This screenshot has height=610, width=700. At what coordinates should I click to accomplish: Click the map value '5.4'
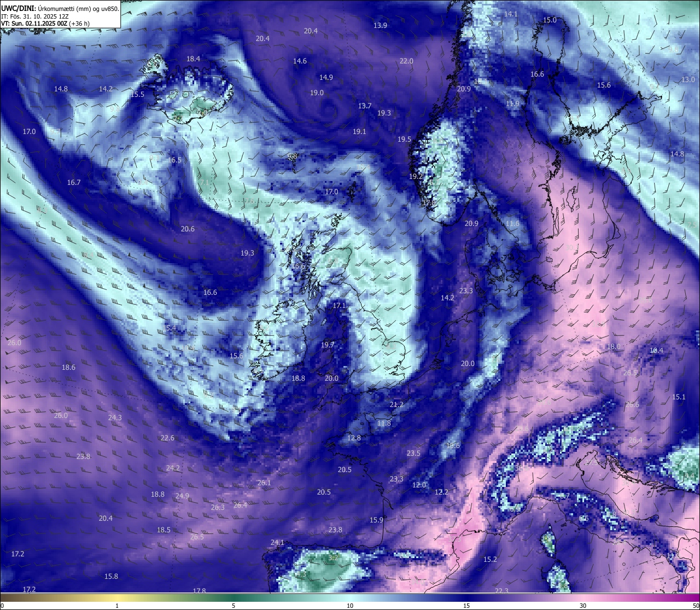click(171, 328)
